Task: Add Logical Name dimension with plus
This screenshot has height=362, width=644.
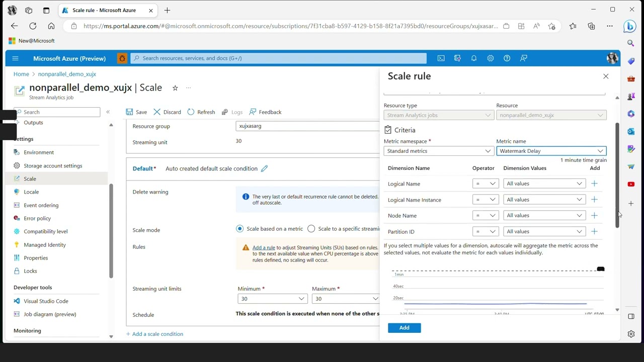Action: pos(595,184)
